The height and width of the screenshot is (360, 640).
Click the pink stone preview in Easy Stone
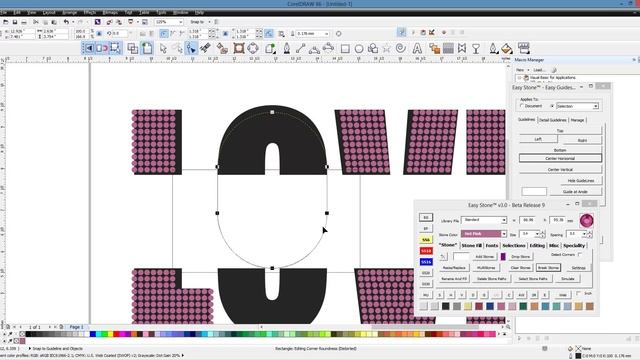point(587,220)
